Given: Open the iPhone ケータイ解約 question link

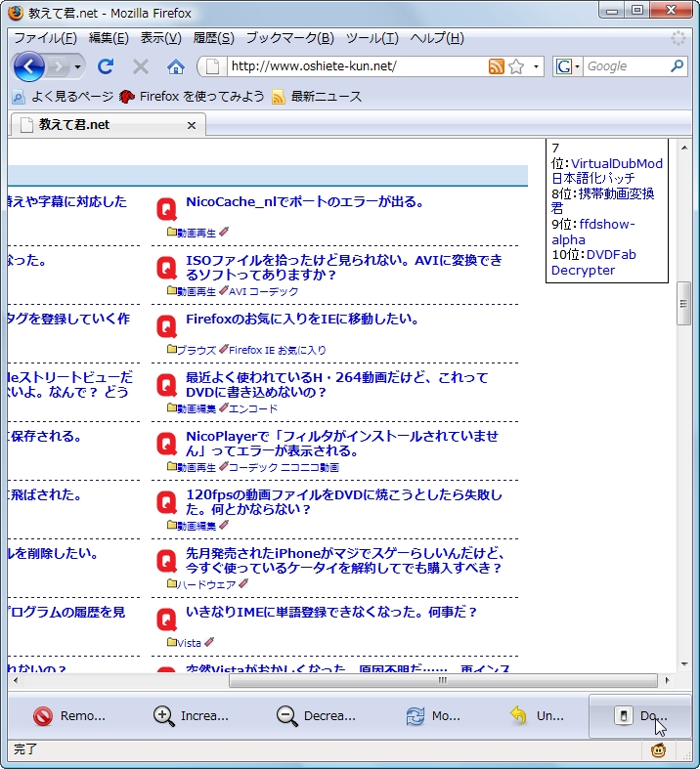Looking at the screenshot, I should 345,561.
